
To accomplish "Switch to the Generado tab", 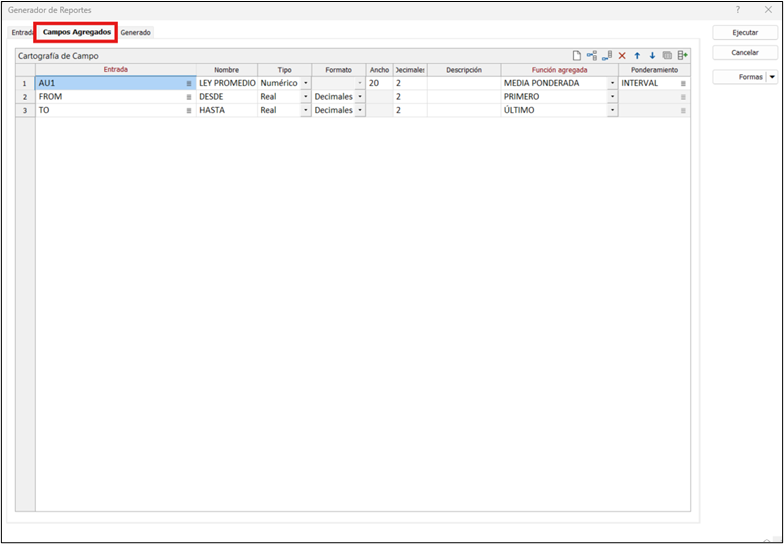I will pyautogui.click(x=136, y=33).
